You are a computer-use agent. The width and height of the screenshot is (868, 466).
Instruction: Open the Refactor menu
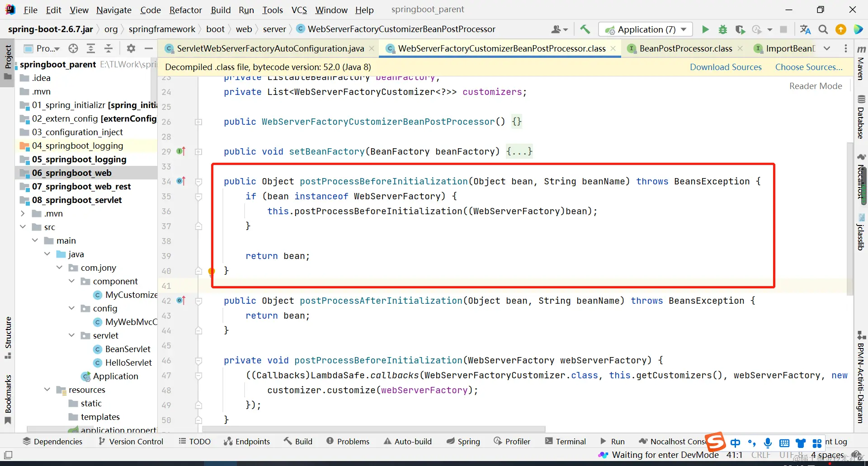coord(185,10)
